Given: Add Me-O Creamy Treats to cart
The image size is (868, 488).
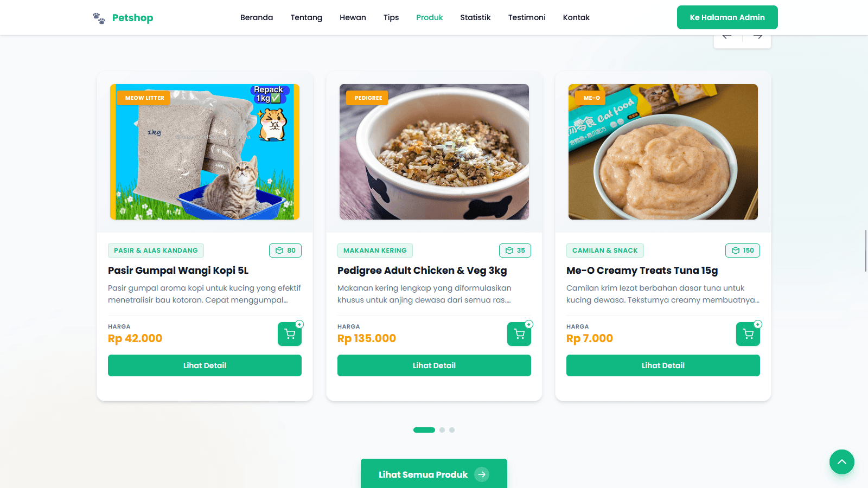Looking at the screenshot, I should pyautogui.click(x=748, y=334).
